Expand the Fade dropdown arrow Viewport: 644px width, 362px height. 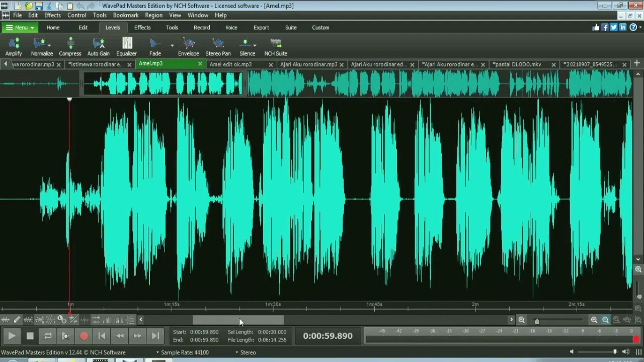[172, 46]
